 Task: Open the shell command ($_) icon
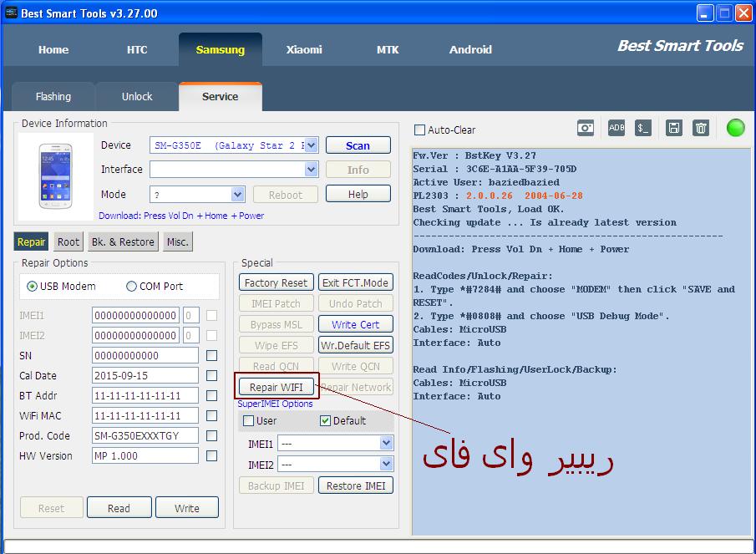coord(643,128)
